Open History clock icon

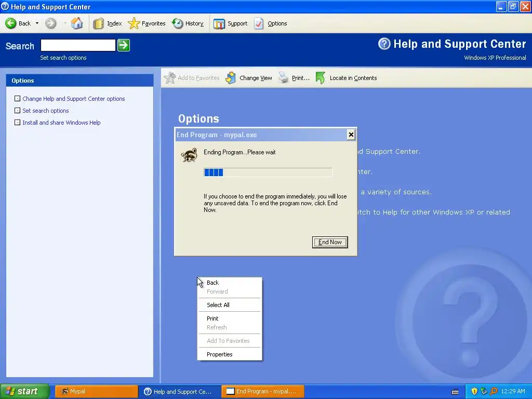[178, 23]
